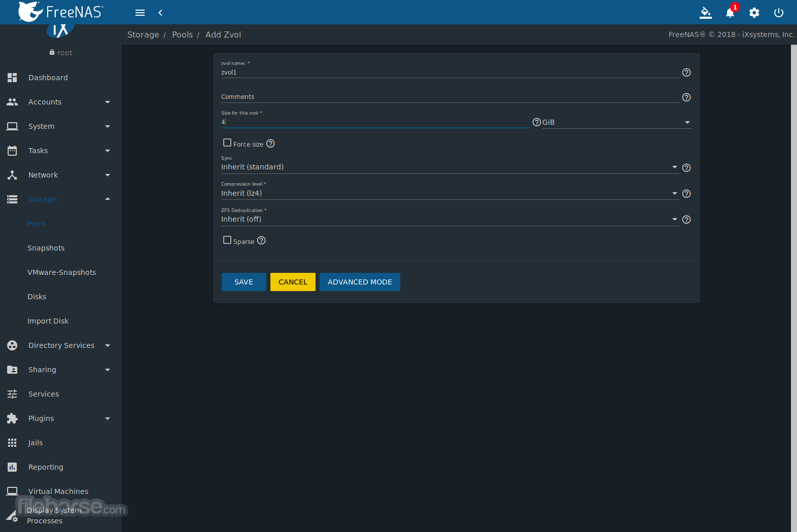Click the Dashboard grid icon
This screenshot has width=797, height=532.
(12, 78)
